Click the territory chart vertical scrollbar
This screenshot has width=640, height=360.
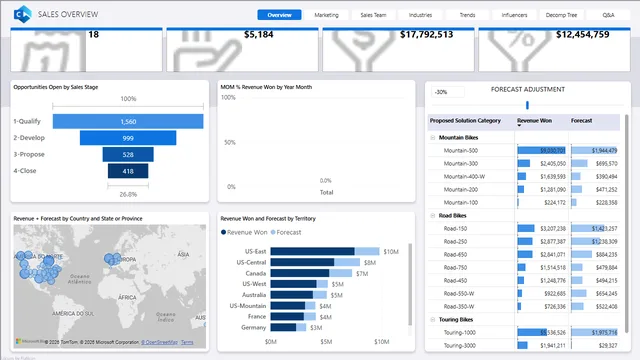pyautogui.click(x=410, y=285)
